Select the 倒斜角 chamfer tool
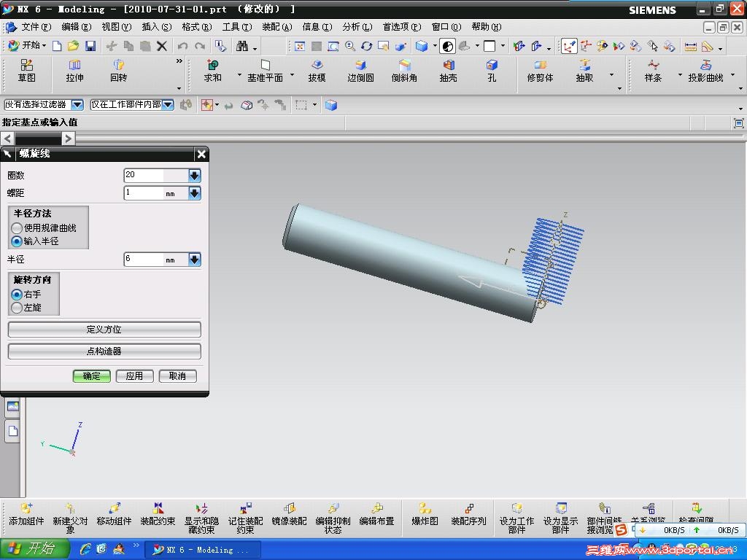 point(404,71)
